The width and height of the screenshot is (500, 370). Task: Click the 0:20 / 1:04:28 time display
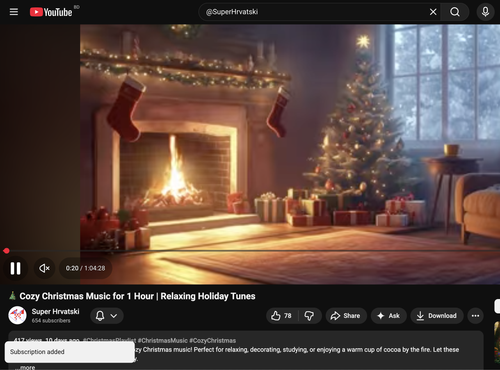point(85,268)
